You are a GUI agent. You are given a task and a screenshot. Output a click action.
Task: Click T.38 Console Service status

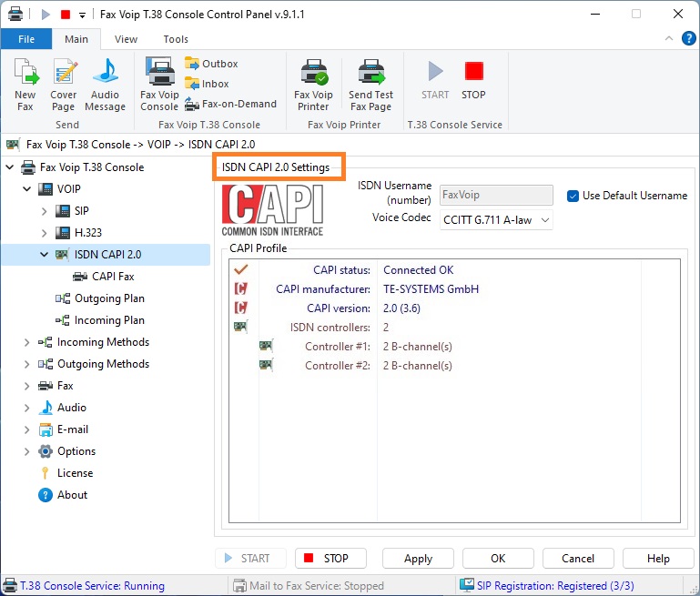84,586
